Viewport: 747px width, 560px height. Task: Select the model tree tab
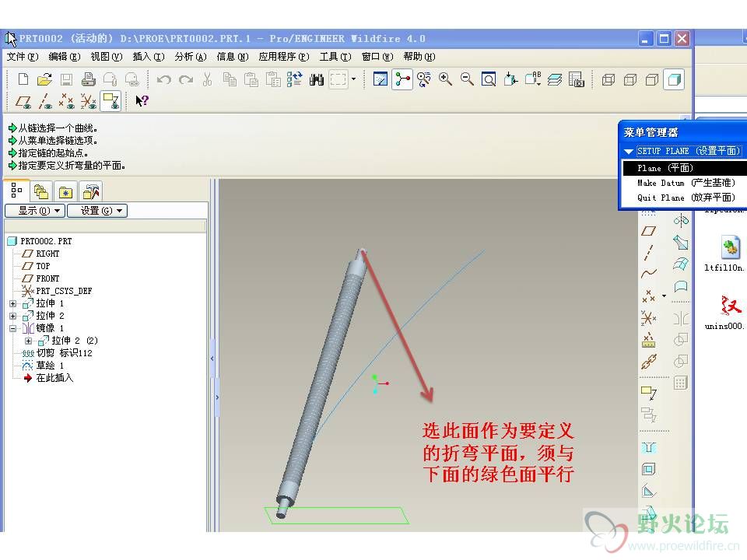pyautogui.click(x=16, y=191)
